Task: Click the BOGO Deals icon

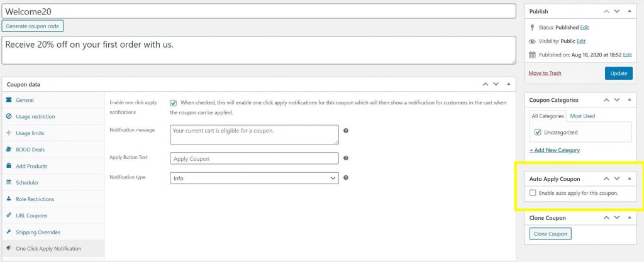Action: coord(9,150)
